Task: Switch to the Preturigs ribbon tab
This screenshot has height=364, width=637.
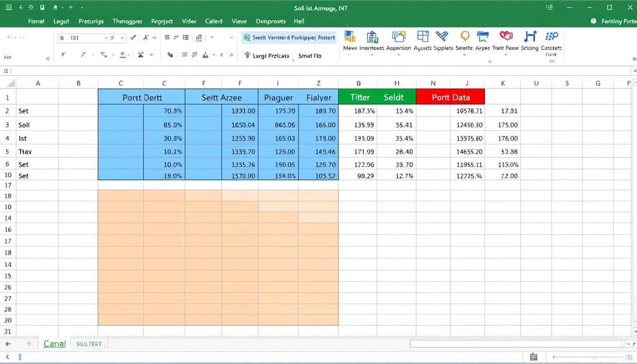Action: (91, 21)
